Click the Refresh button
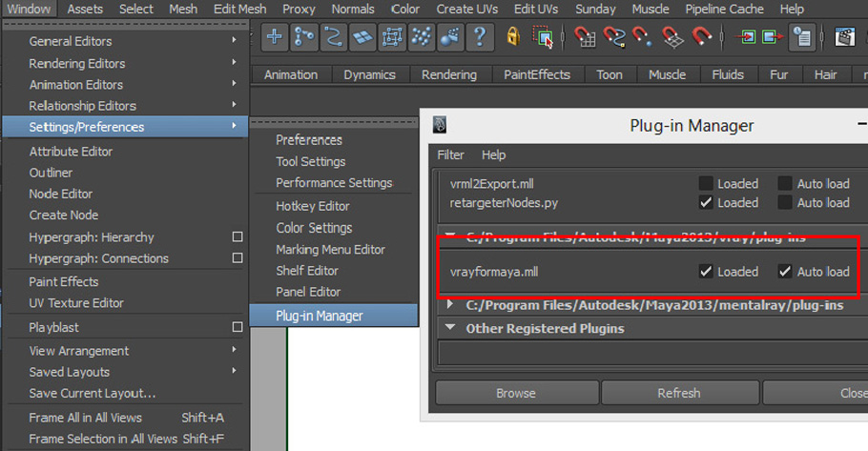Viewport: 868px width, 451px height. pyautogui.click(x=679, y=393)
